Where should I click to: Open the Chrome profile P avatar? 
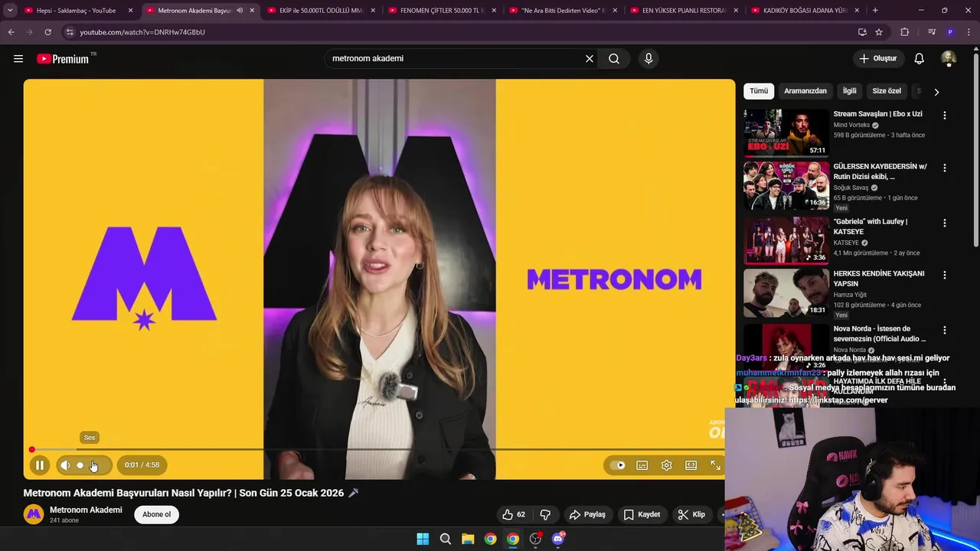(x=950, y=32)
